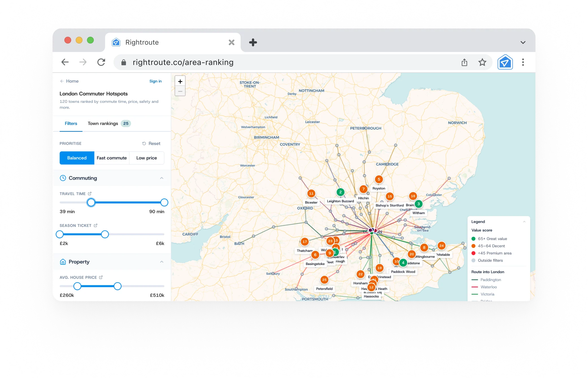Bookmark page with the star icon
This screenshot has height=378, width=588.
(482, 62)
